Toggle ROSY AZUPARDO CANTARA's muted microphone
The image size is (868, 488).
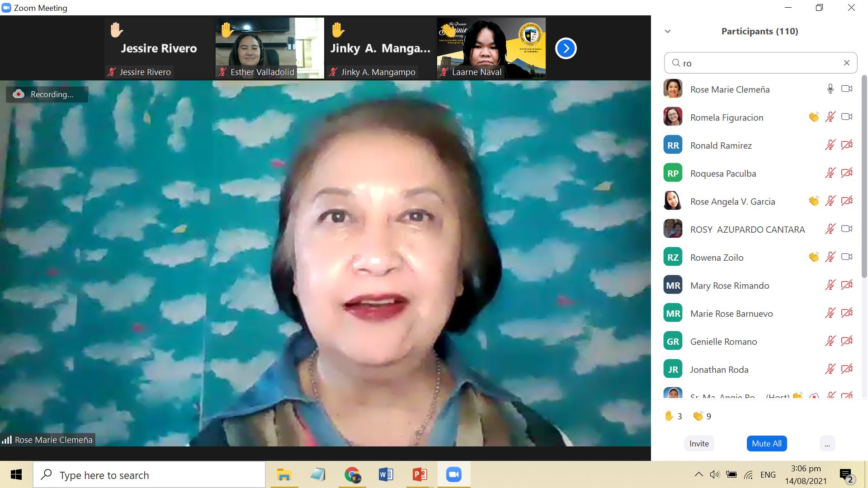pos(830,229)
